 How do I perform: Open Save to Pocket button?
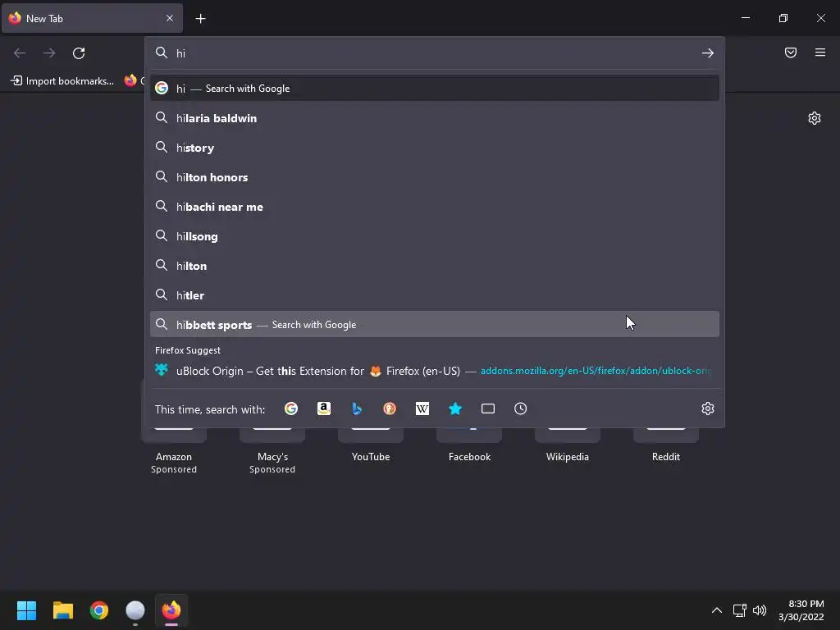(x=791, y=52)
